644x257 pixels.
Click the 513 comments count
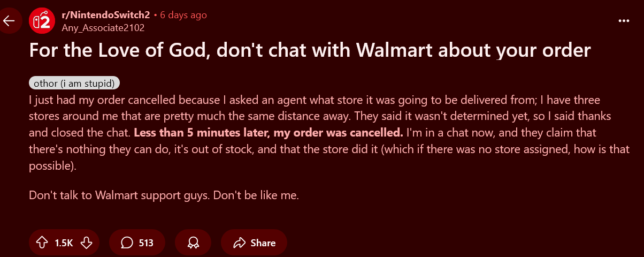click(x=146, y=243)
